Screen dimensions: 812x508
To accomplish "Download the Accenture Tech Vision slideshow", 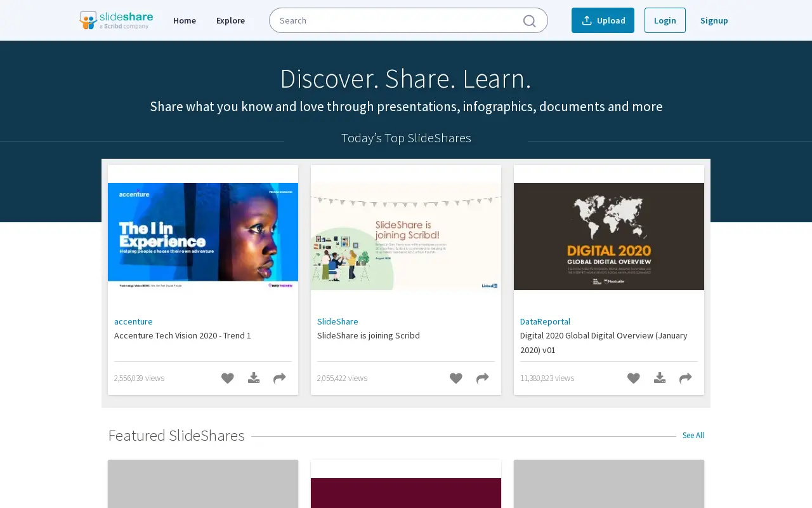I will point(254,378).
